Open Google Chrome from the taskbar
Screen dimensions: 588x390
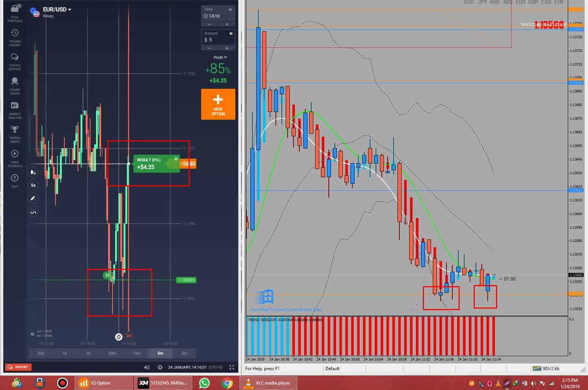226,383
